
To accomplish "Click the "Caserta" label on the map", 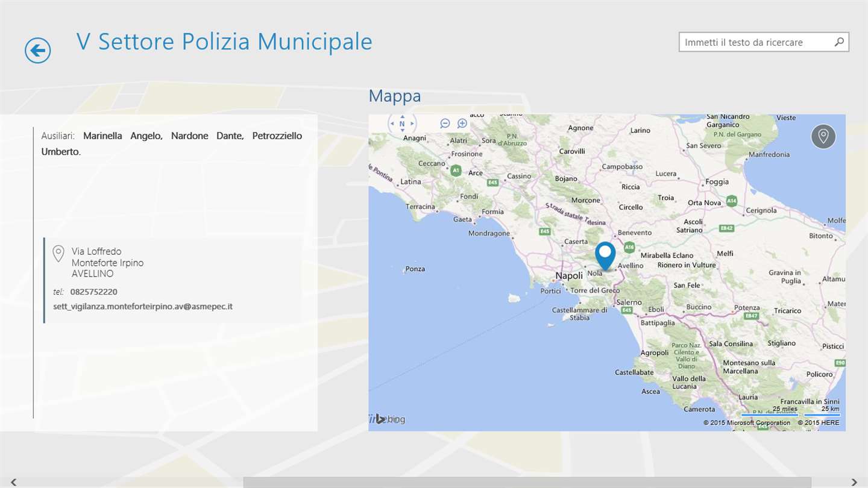I will [576, 242].
